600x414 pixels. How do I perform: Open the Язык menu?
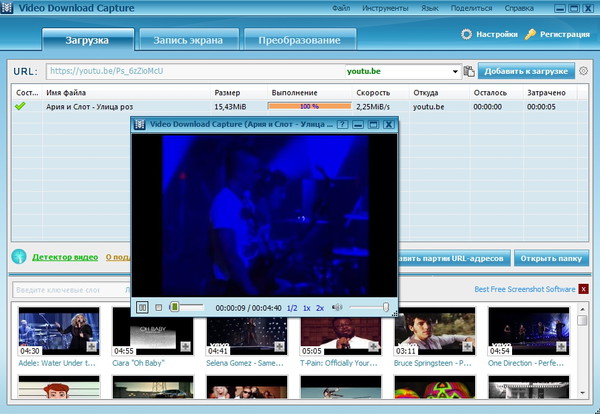point(430,8)
